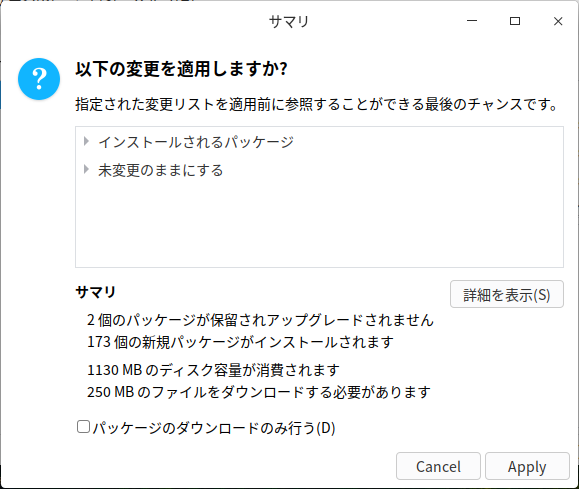This screenshot has width=579, height=489.
Task: Click the 173 個の新規パッケージ summary line
Action: 240,342
